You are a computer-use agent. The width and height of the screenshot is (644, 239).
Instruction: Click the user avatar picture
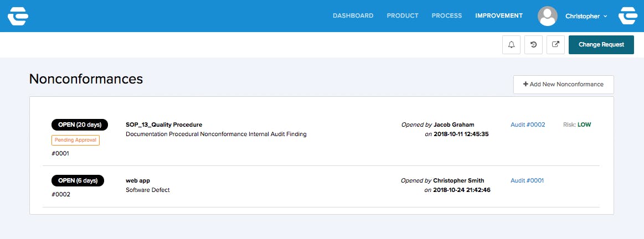(547, 16)
